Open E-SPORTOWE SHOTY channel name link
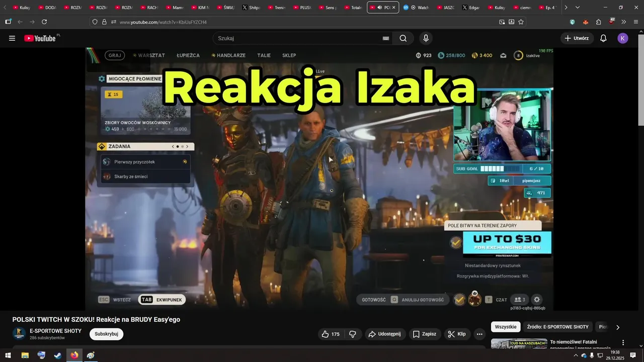The image size is (644, 362). click(x=55, y=331)
